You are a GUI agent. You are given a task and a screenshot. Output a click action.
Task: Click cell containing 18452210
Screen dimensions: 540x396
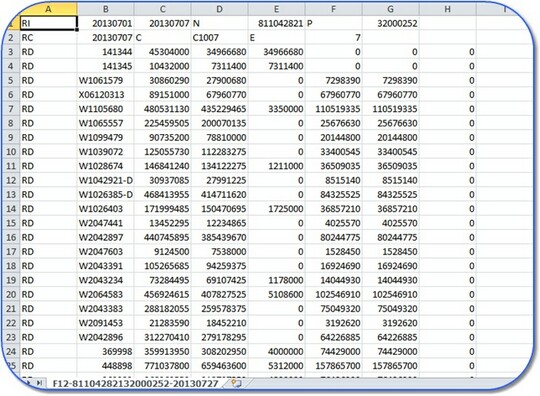pyautogui.click(x=219, y=323)
